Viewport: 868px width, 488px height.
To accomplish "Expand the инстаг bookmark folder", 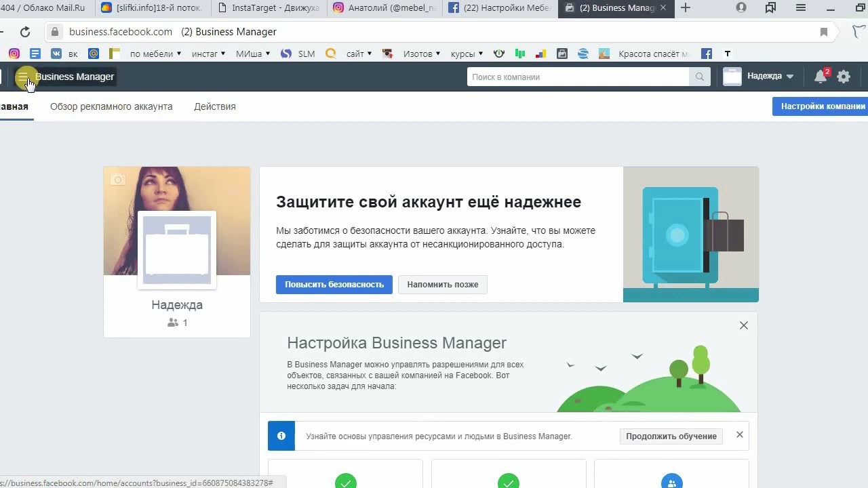I will pos(208,54).
